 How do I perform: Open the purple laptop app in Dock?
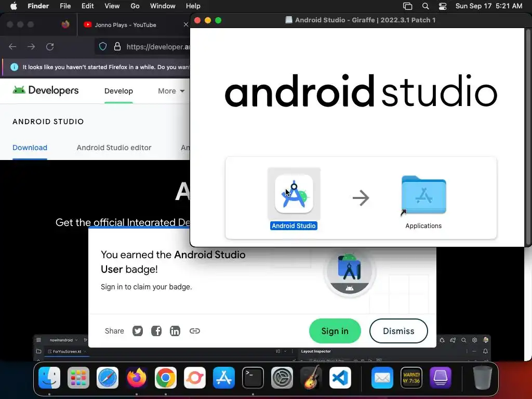(x=441, y=378)
